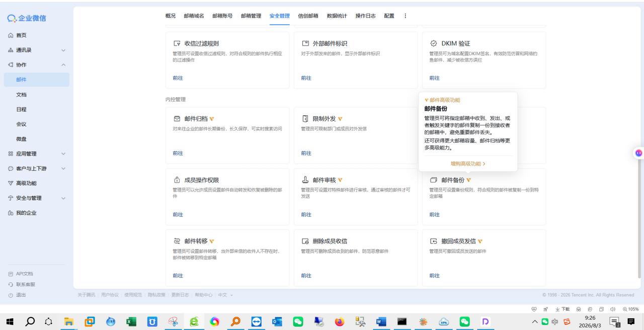Viewport: 644px width, 330px height.
Task: Switch to the 邮箱账号 tab
Action: 222,16
